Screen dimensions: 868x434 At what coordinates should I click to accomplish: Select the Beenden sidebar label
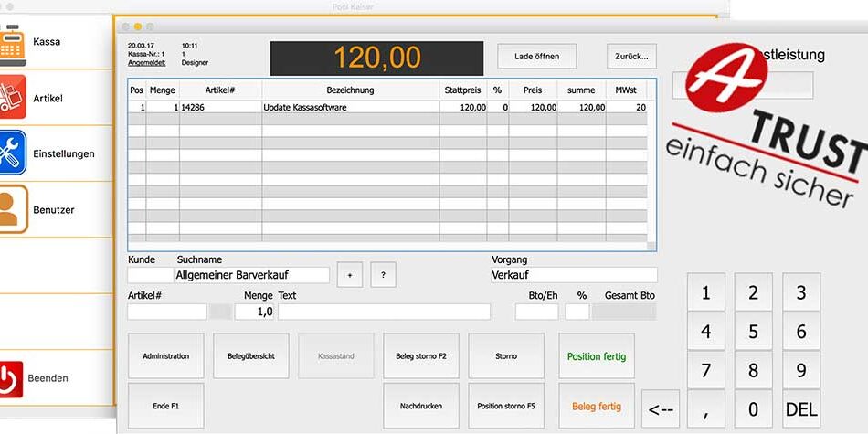pyautogui.click(x=48, y=378)
